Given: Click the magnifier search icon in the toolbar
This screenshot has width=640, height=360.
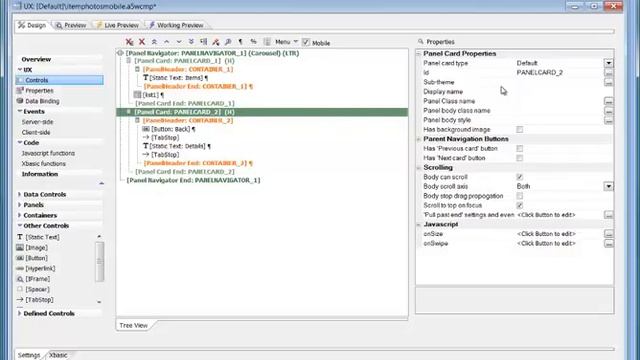Looking at the screenshot, I should click(228, 42).
